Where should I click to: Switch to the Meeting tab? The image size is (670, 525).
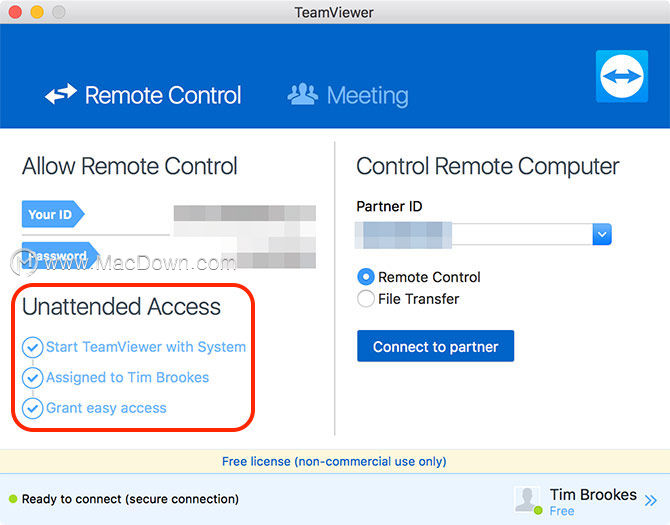tap(348, 95)
